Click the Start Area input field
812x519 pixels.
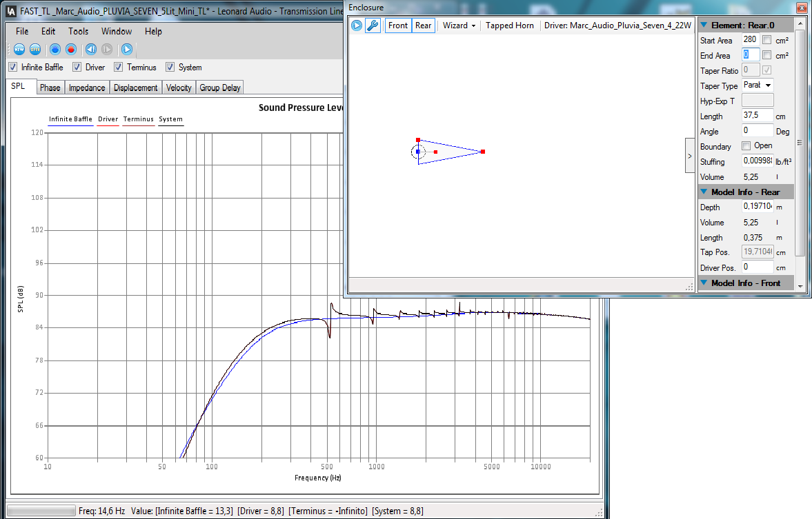click(x=751, y=39)
